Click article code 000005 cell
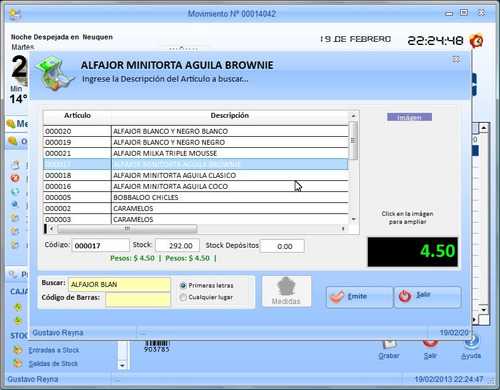Image resolution: width=500 pixels, height=390 pixels. click(77, 197)
